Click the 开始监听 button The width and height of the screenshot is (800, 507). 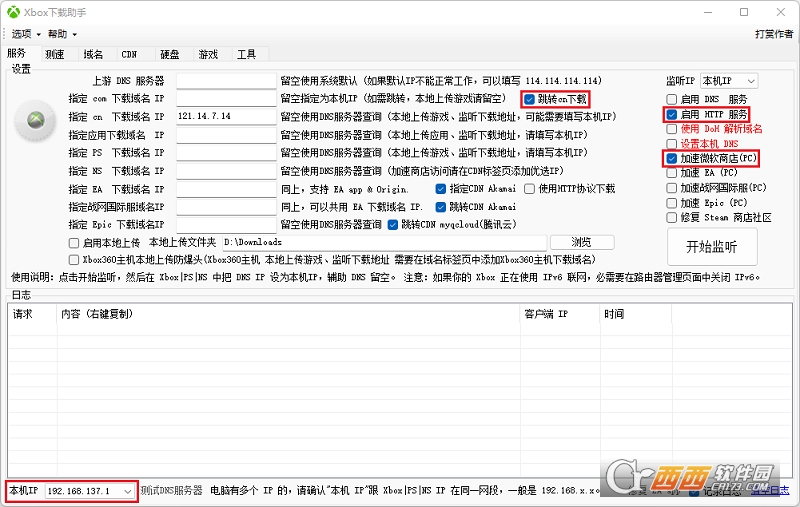click(x=712, y=247)
